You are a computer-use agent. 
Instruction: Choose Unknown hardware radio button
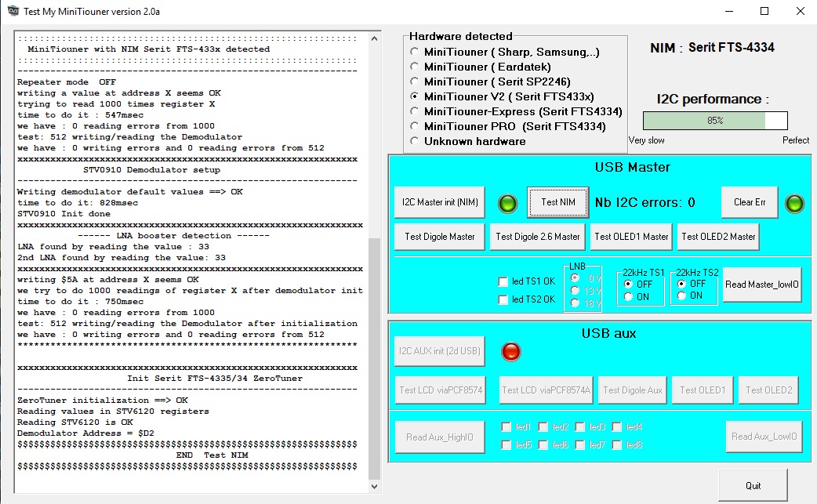click(415, 141)
